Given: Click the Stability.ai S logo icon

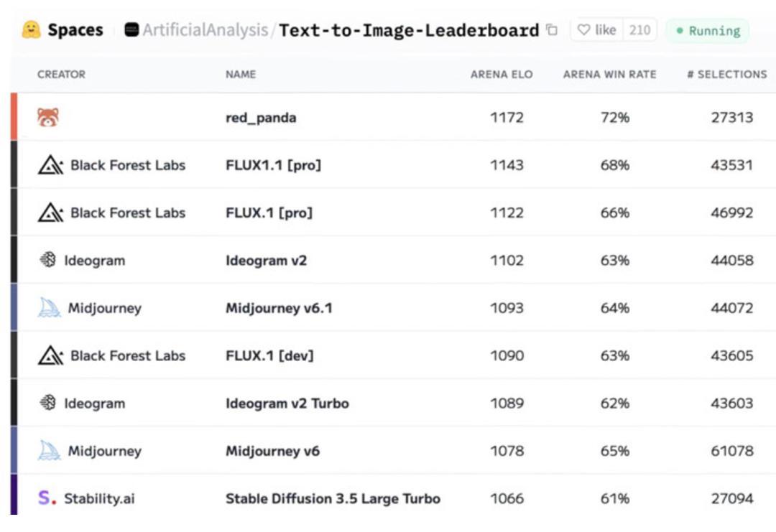Looking at the screenshot, I should click(47, 498).
